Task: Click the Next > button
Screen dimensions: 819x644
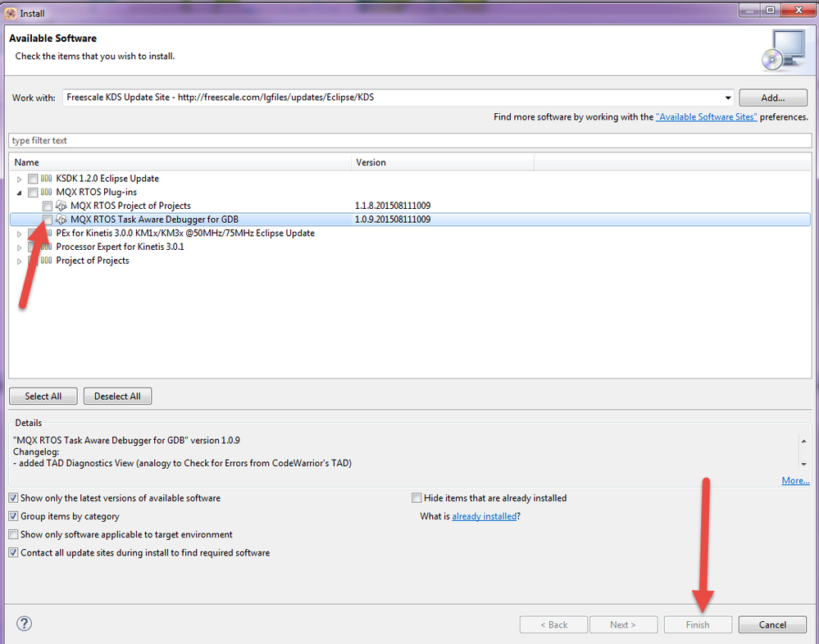Action: 623,624
